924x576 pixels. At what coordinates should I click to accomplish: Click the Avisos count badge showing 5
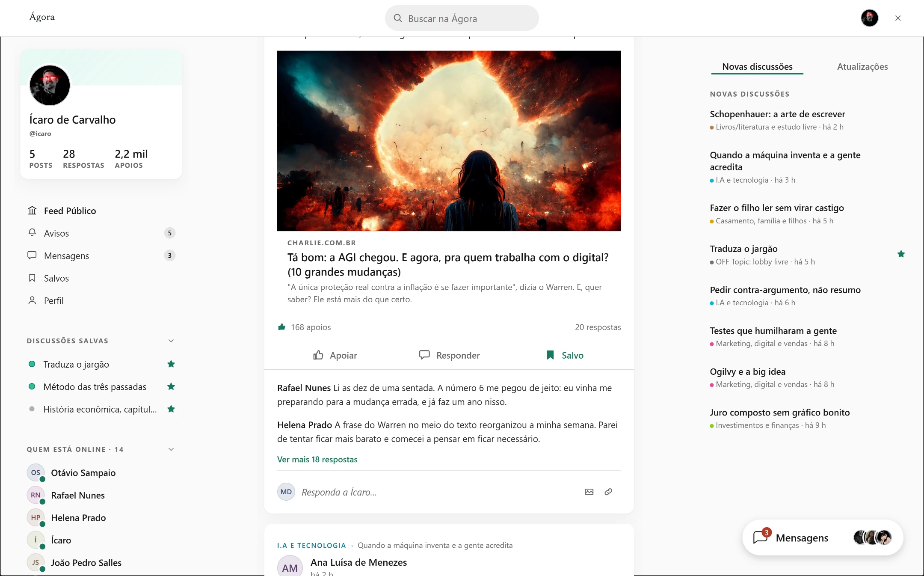pyautogui.click(x=170, y=233)
